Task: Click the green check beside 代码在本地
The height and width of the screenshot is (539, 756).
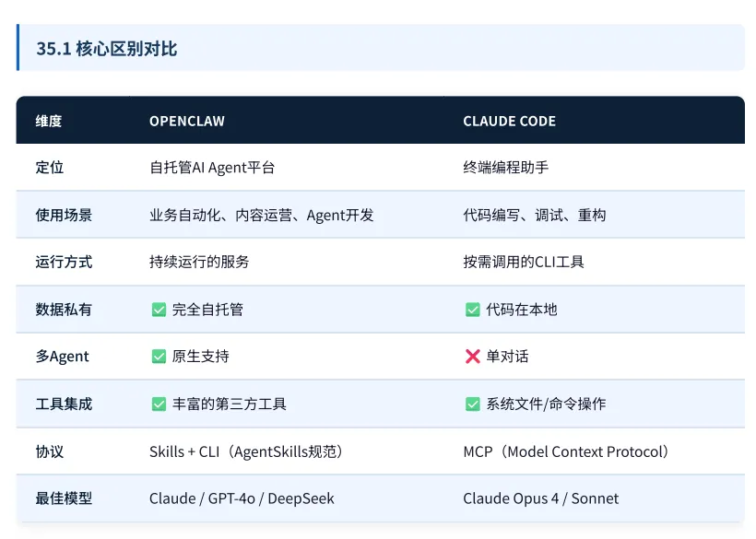Action: click(x=472, y=310)
